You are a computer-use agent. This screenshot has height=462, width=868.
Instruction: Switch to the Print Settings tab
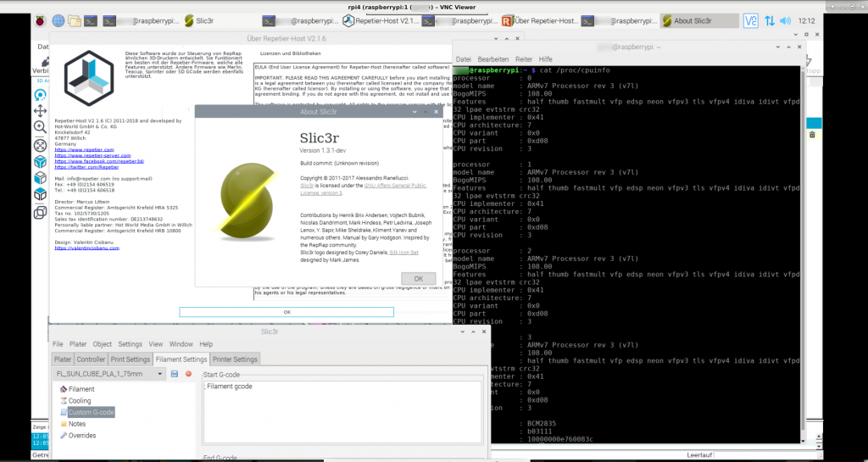[x=130, y=359]
